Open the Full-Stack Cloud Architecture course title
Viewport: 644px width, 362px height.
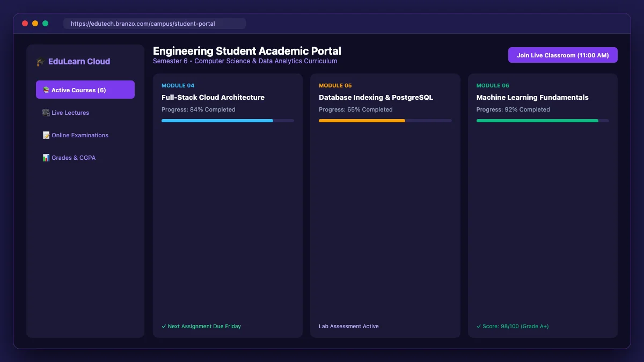[x=213, y=98]
